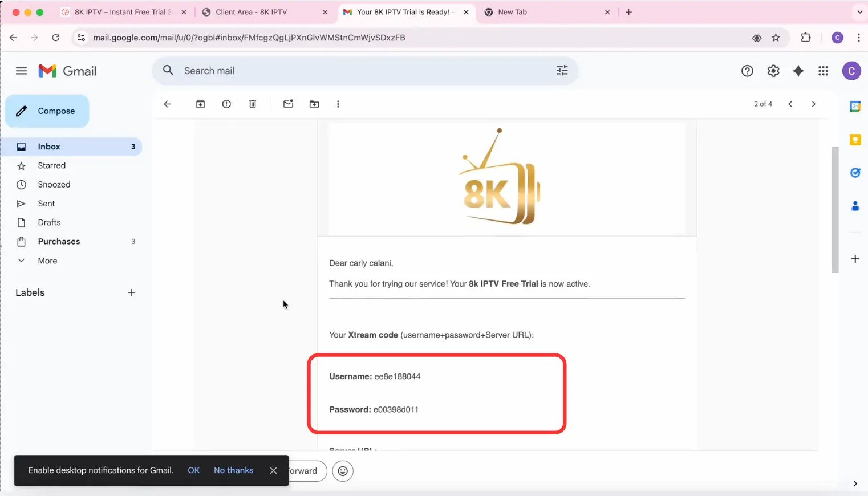
Task: Go back to inbox arrow
Action: tap(167, 104)
